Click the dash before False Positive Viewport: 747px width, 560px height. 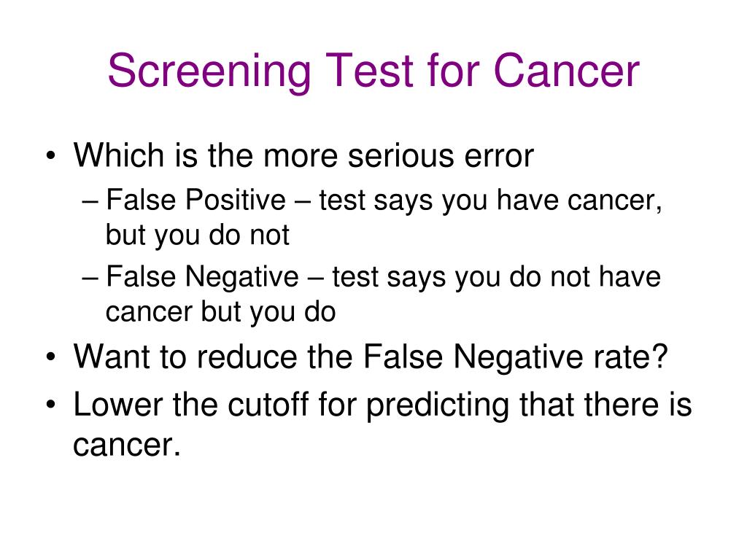pos(90,201)
